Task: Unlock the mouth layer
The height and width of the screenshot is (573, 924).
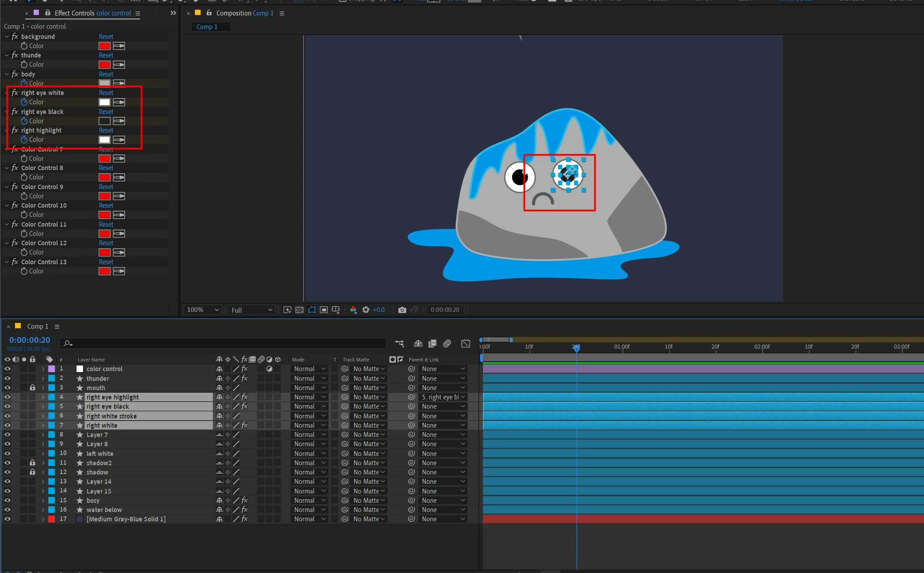Action: [x=32, y=388]
